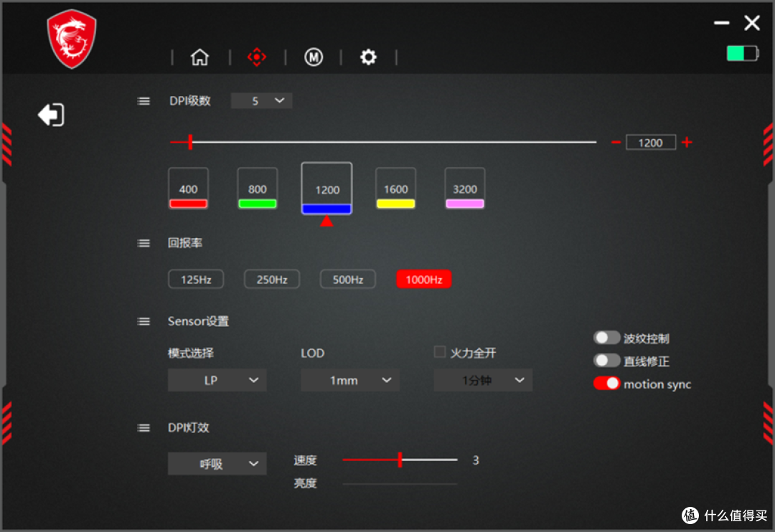This screenshot has width=775, height=532.
Task: Click the list icon beside DPI级数
Action: coord(144,101)
